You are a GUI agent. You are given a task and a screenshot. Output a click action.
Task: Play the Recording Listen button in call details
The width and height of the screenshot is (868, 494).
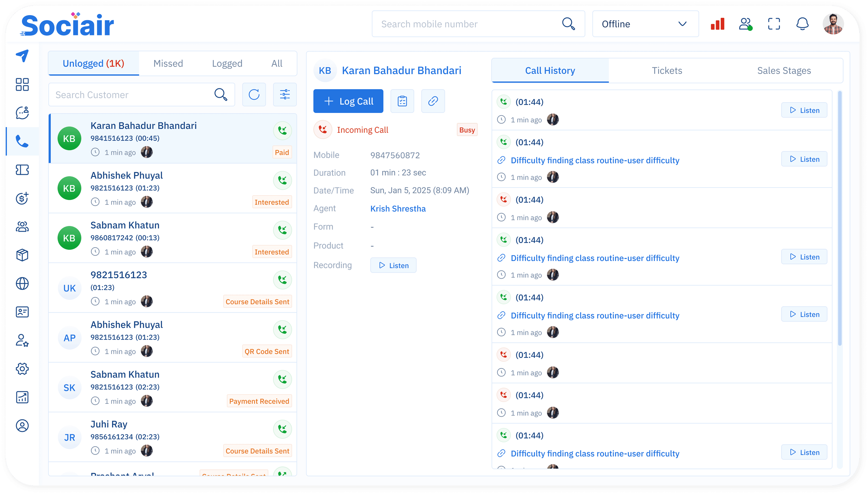coord(393,265)
